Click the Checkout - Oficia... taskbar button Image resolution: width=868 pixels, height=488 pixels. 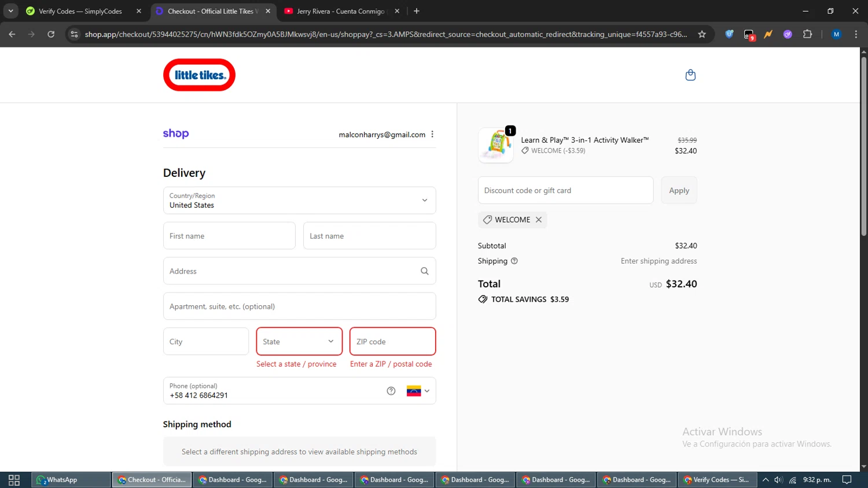click(x=152, y=480)
